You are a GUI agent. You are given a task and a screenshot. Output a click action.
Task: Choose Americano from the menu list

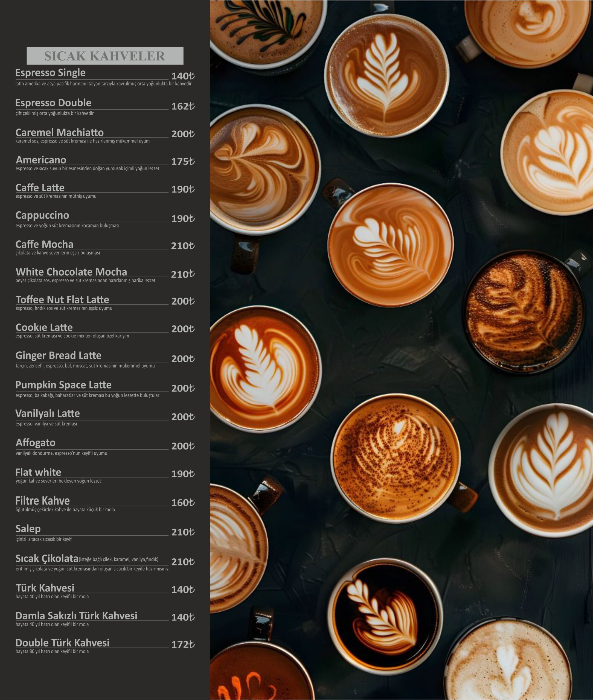(x=41, y=160)
